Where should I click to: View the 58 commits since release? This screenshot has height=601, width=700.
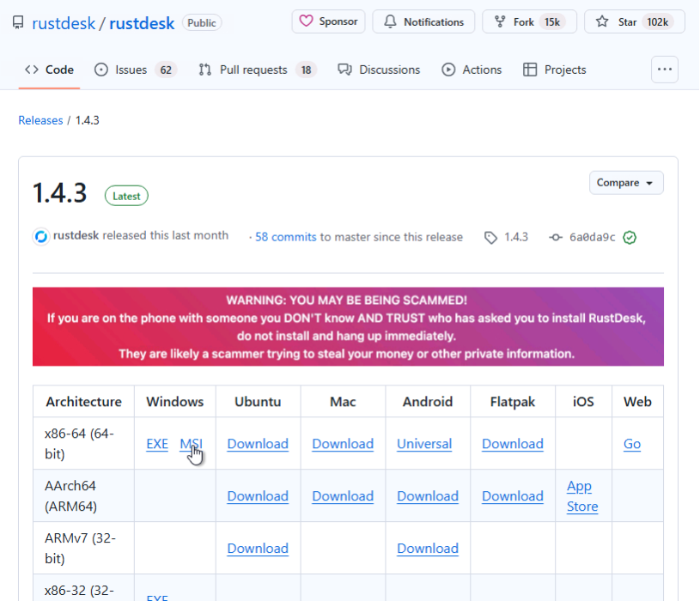pyautogui.click(x=285, y=237)
